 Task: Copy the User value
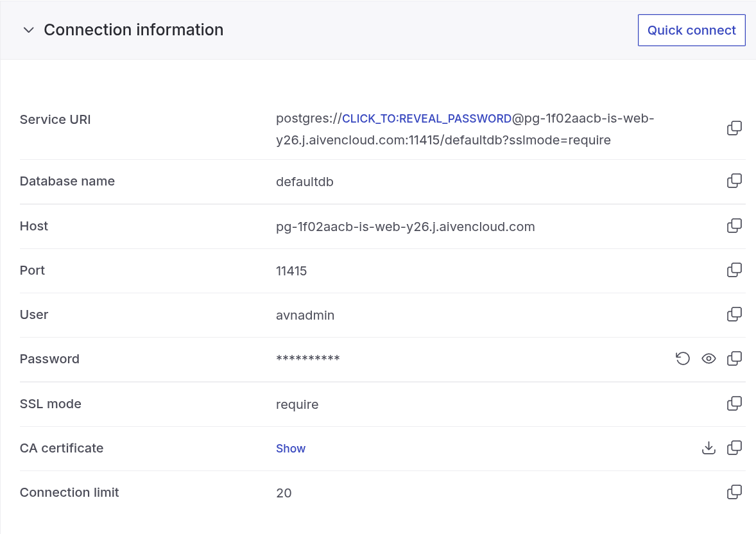[x=734, y=314]
